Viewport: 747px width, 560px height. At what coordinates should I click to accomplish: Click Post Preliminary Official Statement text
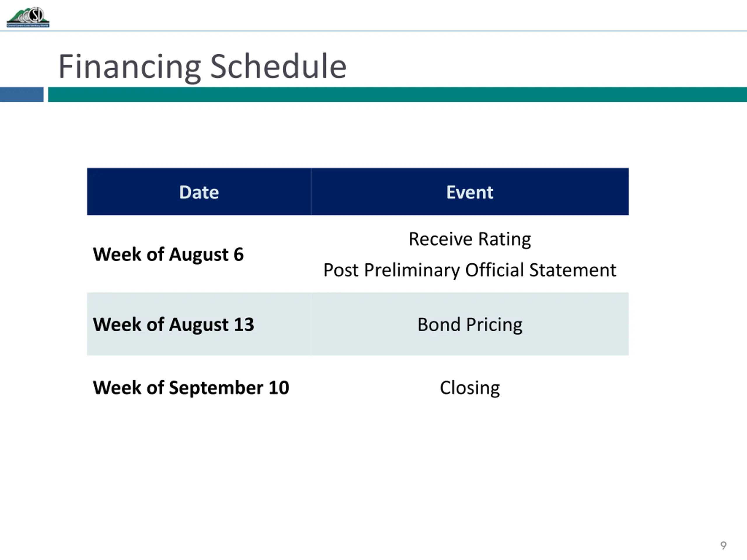click(x=470, y=270)
